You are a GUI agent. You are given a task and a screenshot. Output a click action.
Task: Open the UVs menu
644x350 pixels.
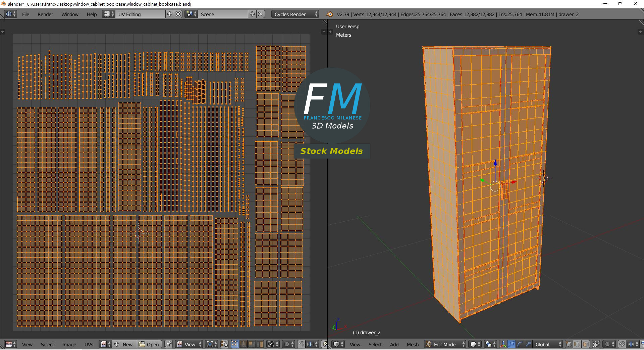tap(89, 345)
